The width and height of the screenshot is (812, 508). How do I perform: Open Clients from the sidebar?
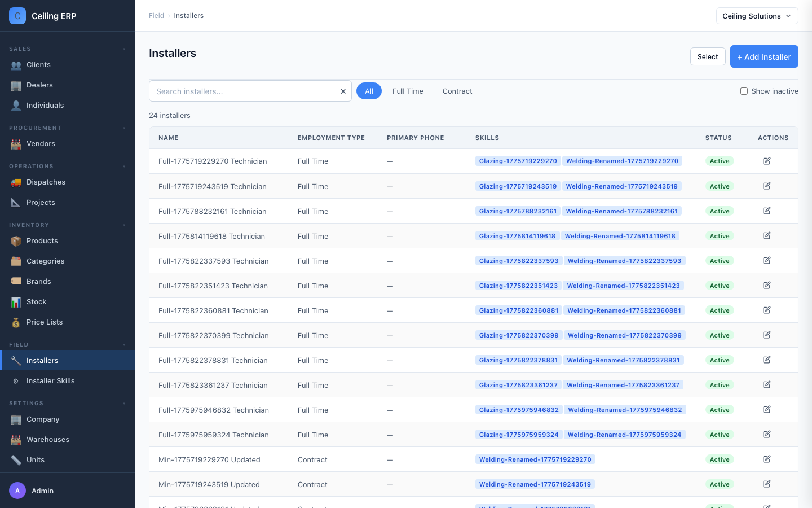tap(68, 65)
